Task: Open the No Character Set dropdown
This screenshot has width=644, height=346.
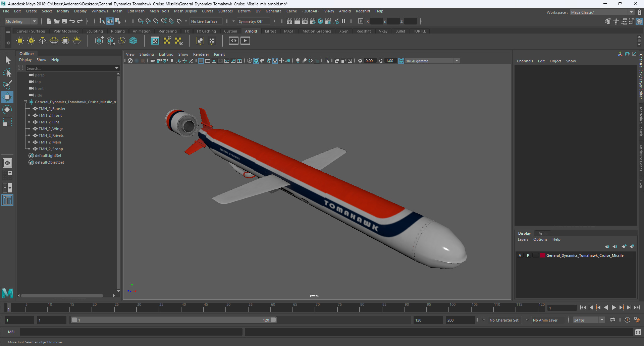Action: [x=504, y=320]
